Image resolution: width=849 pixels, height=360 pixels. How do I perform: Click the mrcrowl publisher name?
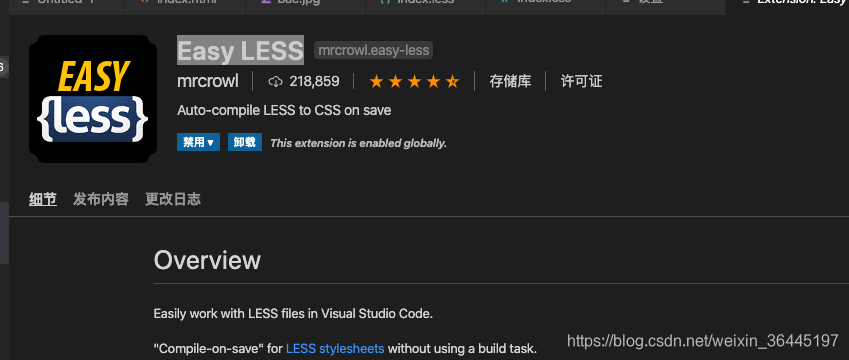click(207, 82)
